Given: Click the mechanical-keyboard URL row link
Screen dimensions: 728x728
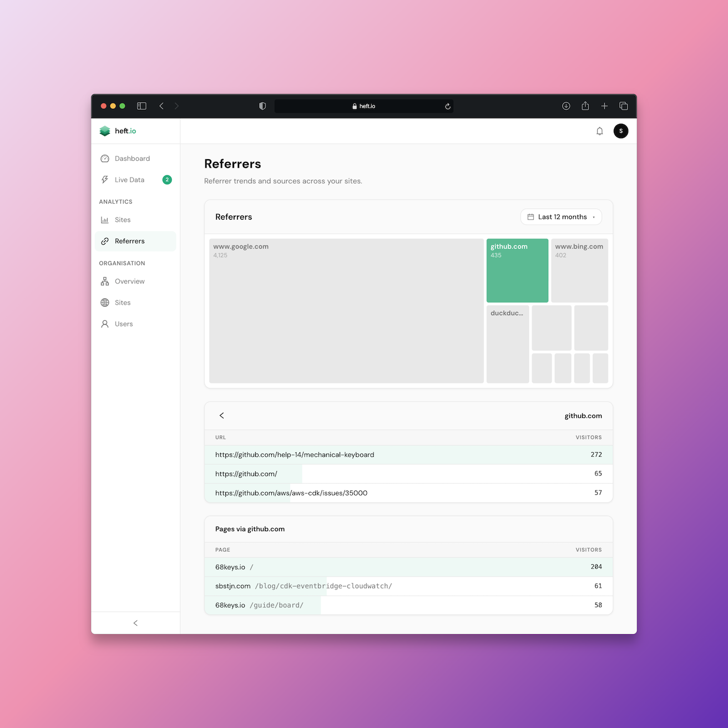Looking at the screenshot, I should click(294, 454).
